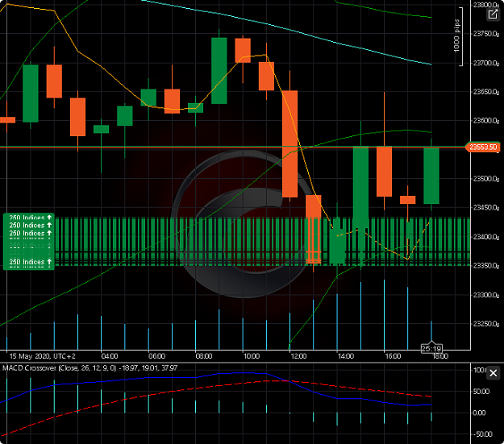
Task: Select the 23250.0 price axis label
Action: (x=486, y=323)
